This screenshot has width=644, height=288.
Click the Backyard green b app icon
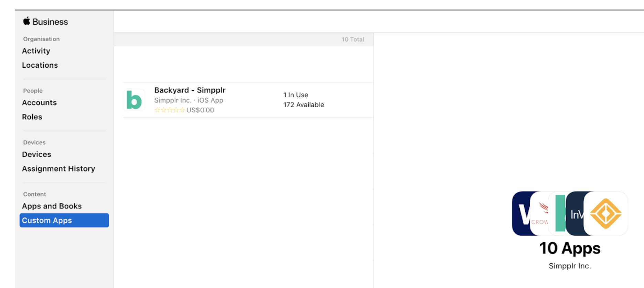134,100
